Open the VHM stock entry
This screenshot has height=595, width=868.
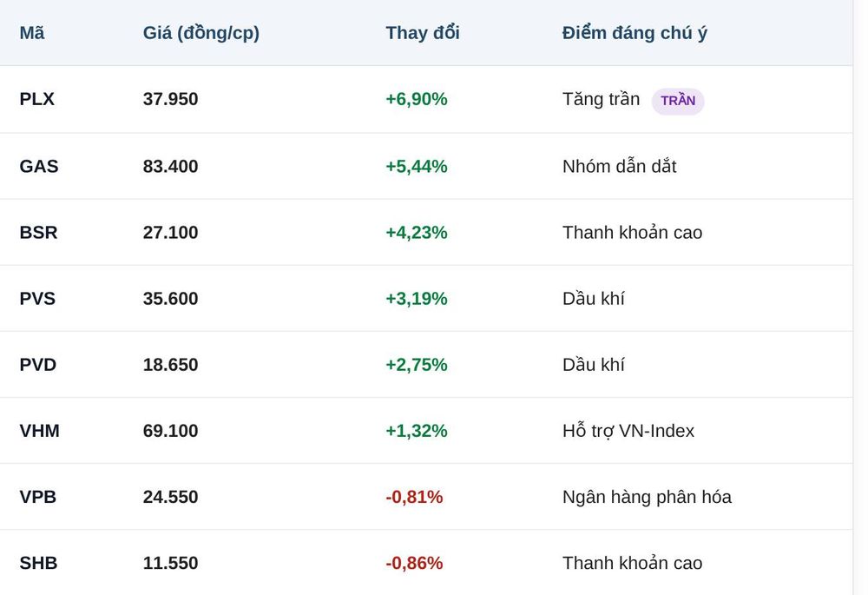tap(426, 431)
